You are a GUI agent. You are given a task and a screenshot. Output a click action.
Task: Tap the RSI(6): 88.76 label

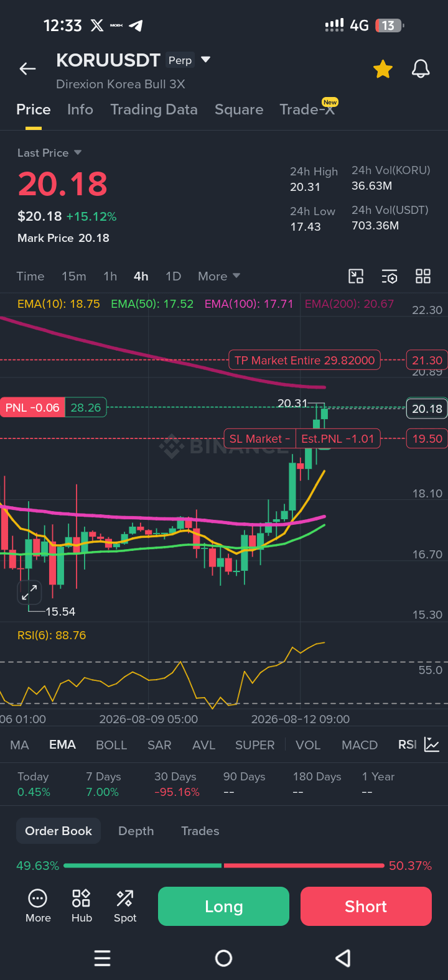click(x=52, y=636)
